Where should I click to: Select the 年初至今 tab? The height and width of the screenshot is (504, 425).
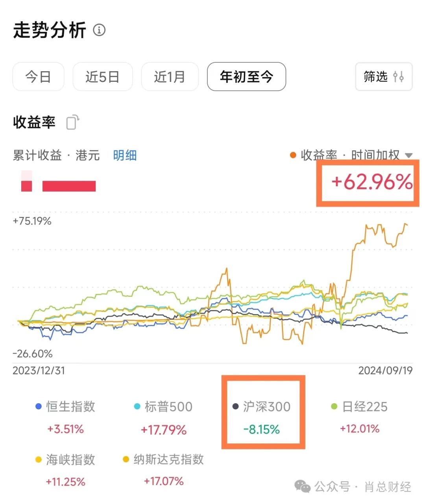tap(246, 77)
